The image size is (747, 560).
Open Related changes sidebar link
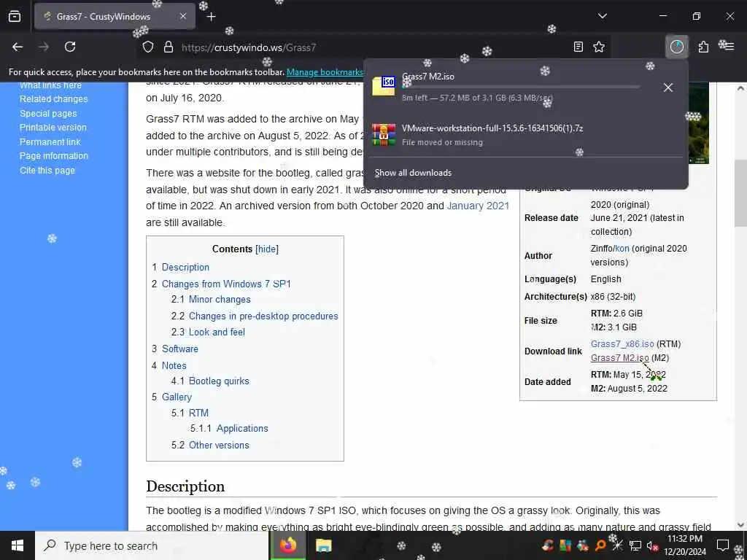53,99
